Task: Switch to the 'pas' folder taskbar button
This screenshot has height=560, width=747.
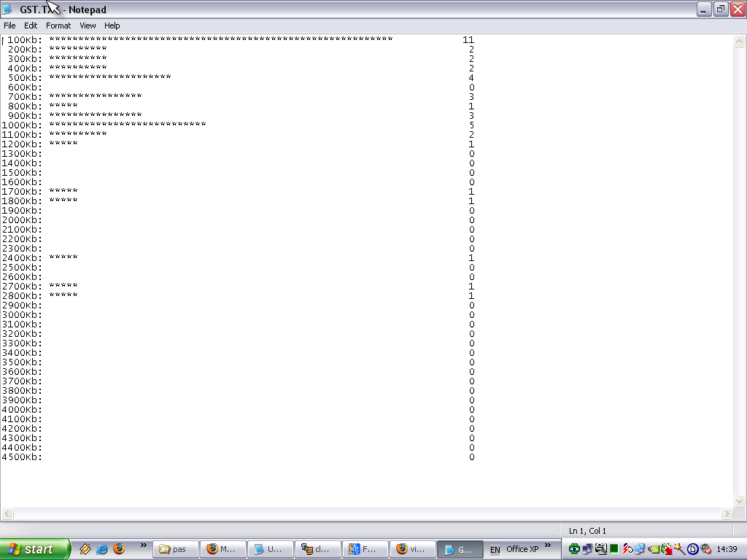Action: pyautogui.click(x=175, y=549)
